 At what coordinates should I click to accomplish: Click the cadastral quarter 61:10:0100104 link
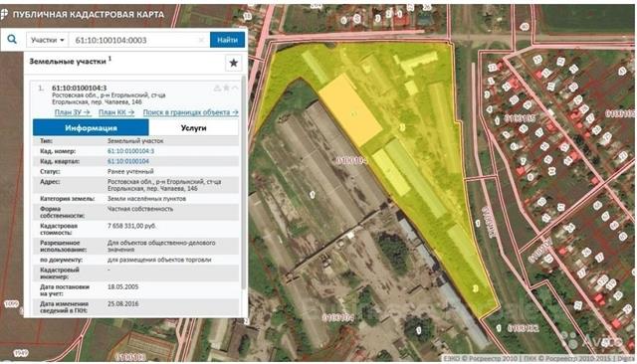[128, 161]
